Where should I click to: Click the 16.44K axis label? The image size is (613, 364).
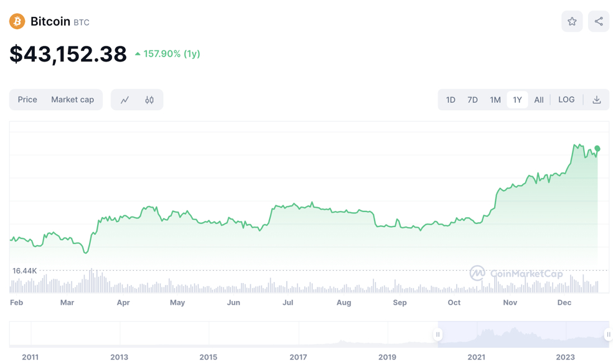tap(25, 271)
